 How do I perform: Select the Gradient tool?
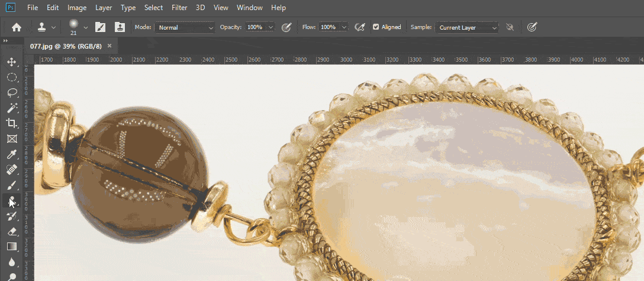[11, 247]
